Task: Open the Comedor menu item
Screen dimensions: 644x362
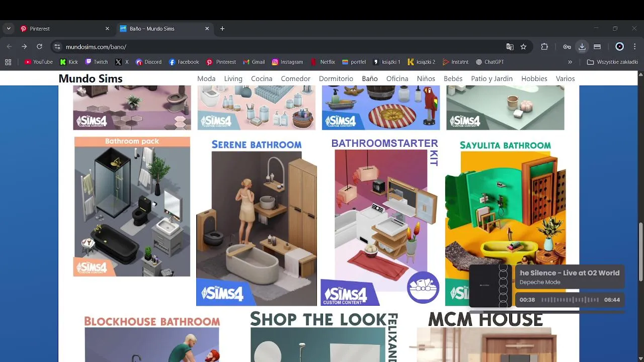Action: pyautogui.click(x=296, y=78)
